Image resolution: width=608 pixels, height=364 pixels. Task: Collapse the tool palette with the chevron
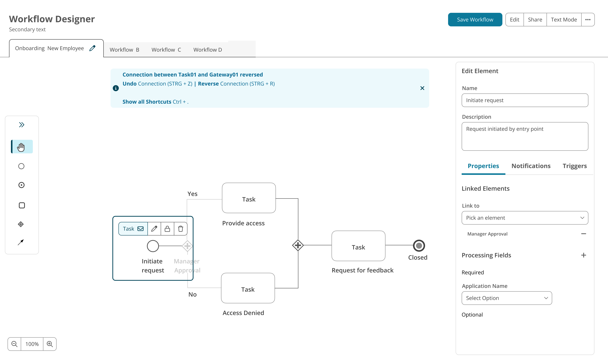22,125
